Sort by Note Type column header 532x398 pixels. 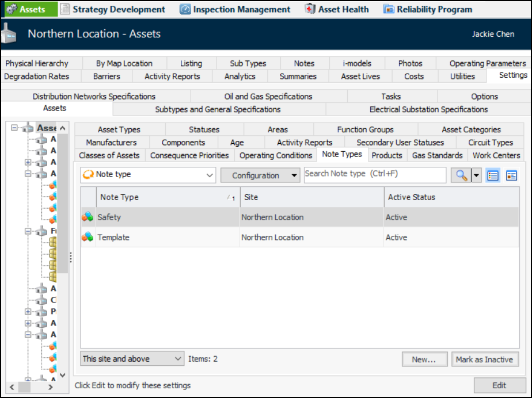tap(167, 197)
